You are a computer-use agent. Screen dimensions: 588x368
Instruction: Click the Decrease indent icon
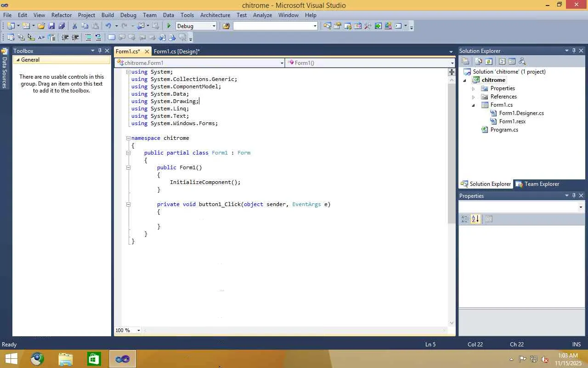tap(65, 37)
